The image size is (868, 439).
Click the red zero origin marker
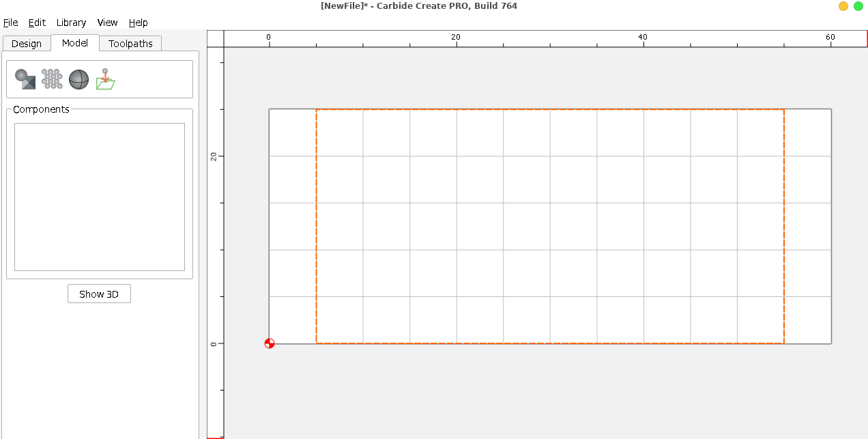270,343
